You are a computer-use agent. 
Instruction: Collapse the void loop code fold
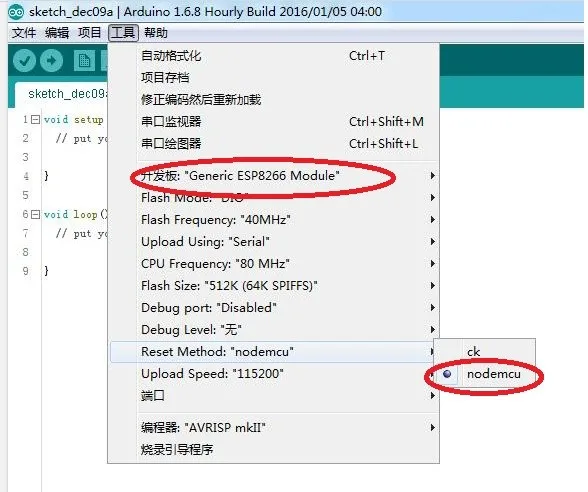35,214
